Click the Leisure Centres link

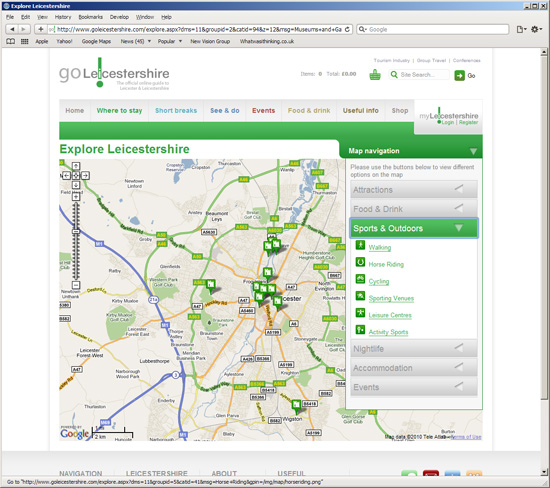[390, 315]
